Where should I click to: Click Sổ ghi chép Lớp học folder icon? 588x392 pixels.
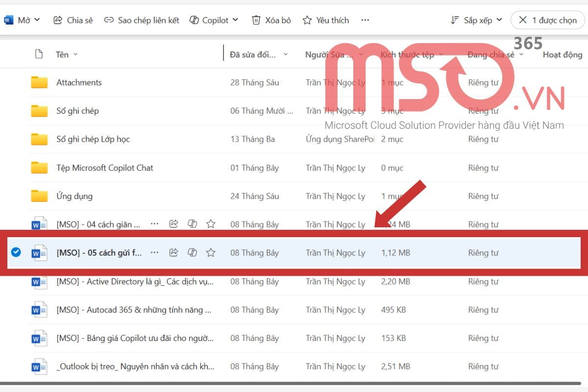39,139
